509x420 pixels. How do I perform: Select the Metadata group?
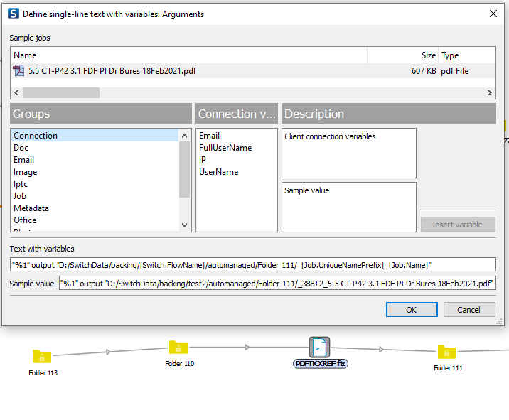31,208
